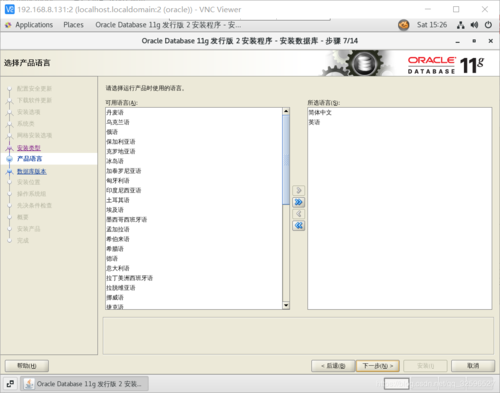This screenshot has width=500, height=393.
Task: Minimize the Oracle installer window
Action: coord(457,41)
